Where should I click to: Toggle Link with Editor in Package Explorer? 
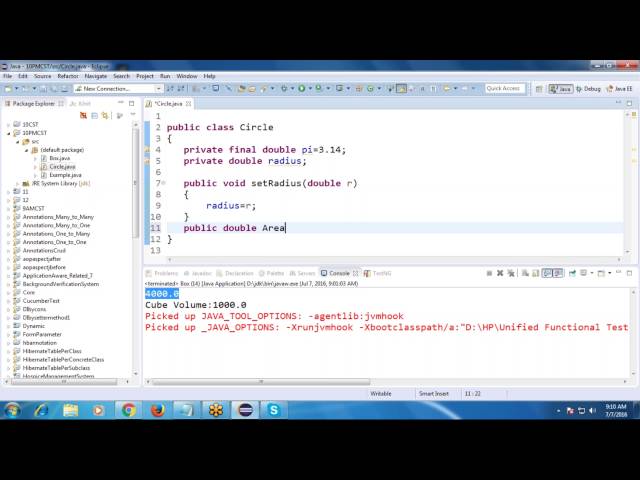pyautogui.click(x=105, y=116)
